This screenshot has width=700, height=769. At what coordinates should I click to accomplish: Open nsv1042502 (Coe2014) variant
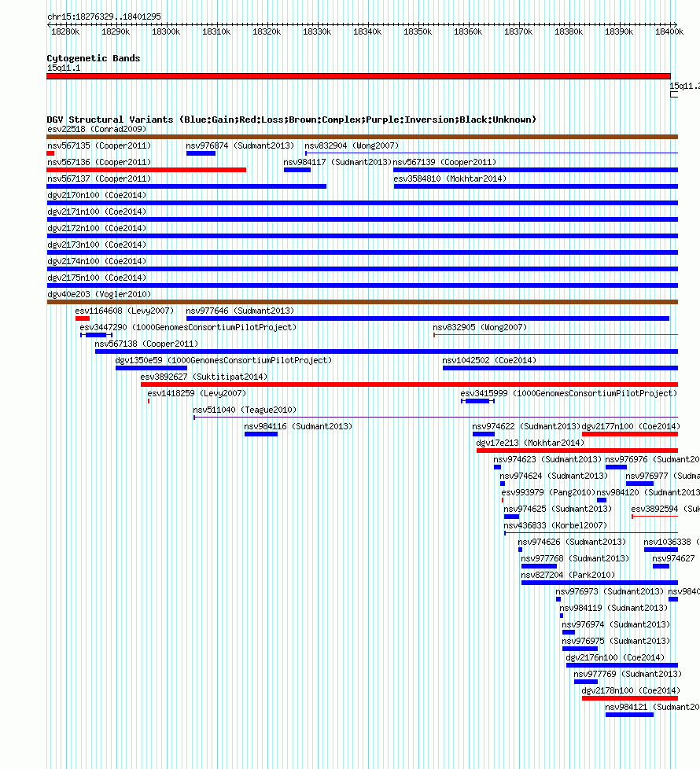point(489,360)
